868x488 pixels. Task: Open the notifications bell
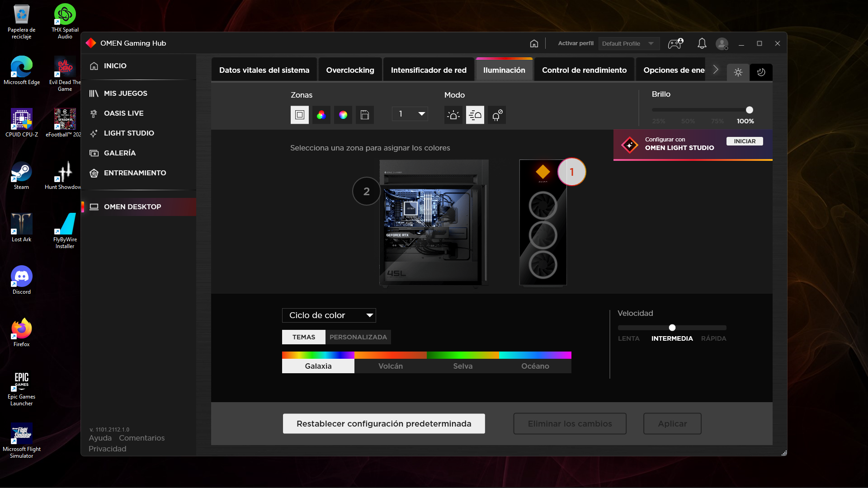click(x=702, y=43)
